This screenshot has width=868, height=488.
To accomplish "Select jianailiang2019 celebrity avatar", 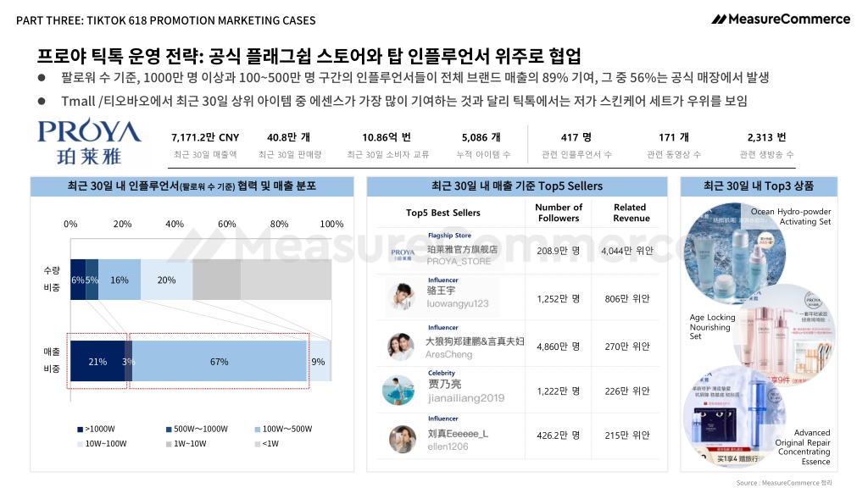I will (x=398, y=390).
